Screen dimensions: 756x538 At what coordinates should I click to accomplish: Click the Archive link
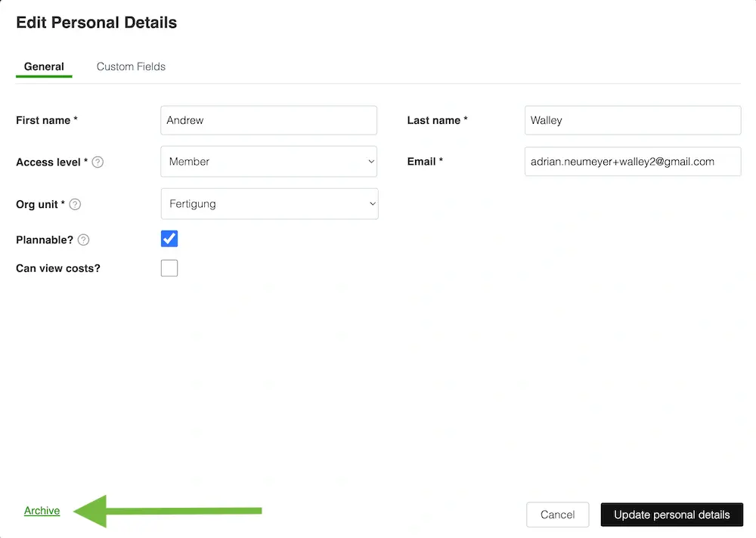(42, 511)
